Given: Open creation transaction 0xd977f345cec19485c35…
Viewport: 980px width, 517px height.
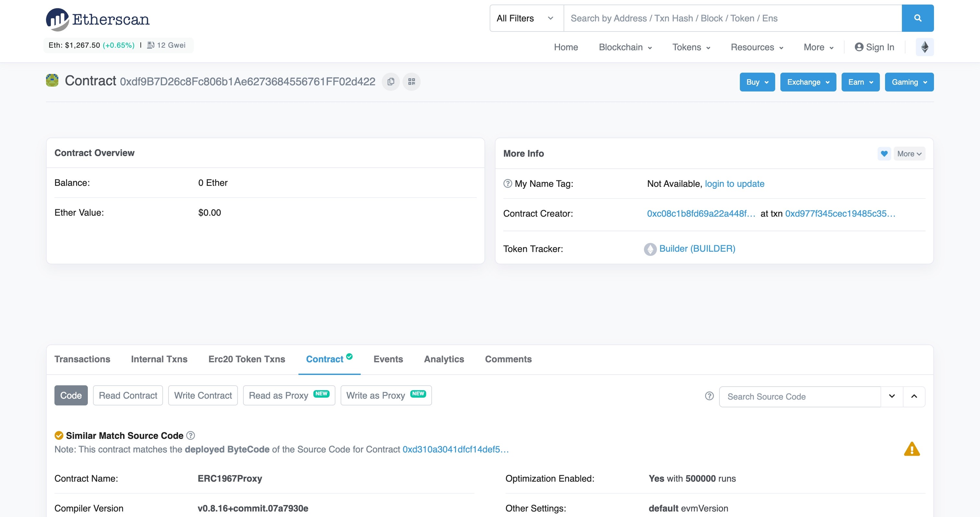Looking at the screenshot, I should [840, 213].
